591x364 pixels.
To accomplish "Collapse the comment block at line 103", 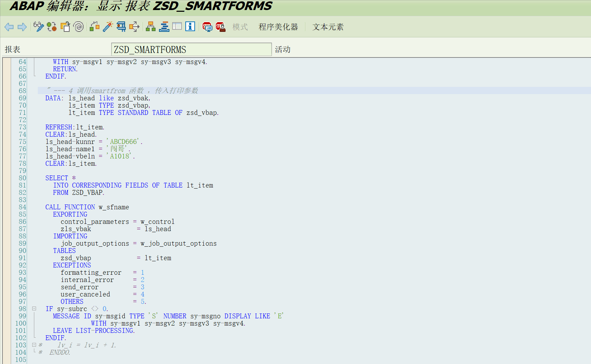I will [34, 345].
